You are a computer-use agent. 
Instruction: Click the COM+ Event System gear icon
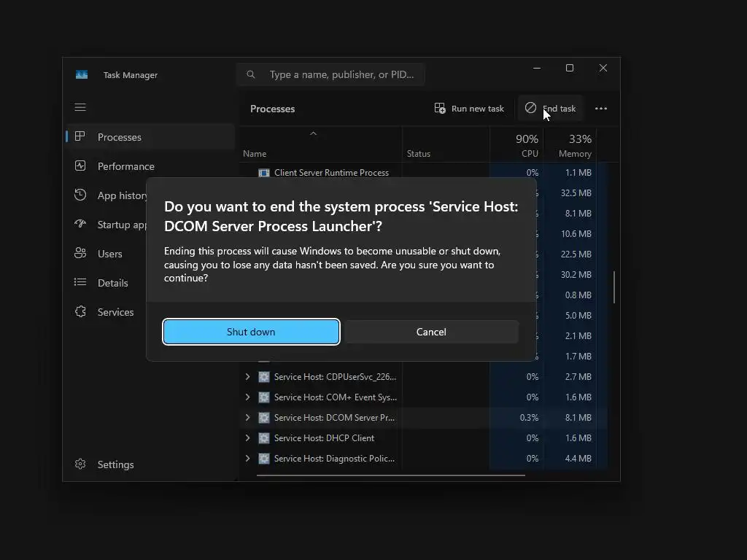(x=264, y=397)
